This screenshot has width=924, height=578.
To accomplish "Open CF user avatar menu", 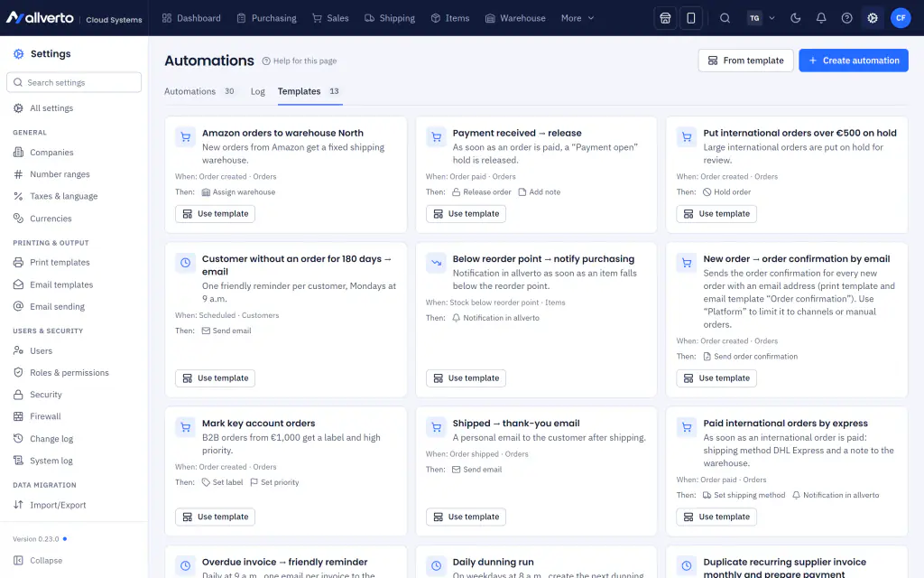I will pyautogui.click(x=901, y=18).
